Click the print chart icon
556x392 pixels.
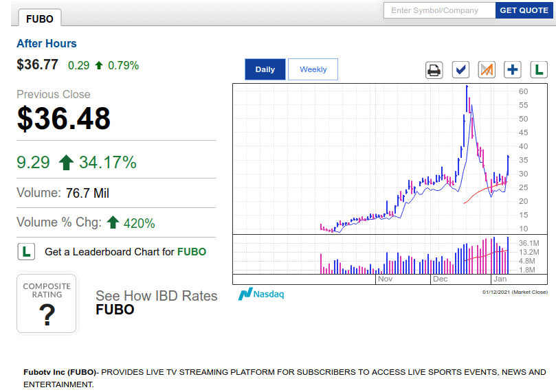(434, 70)
